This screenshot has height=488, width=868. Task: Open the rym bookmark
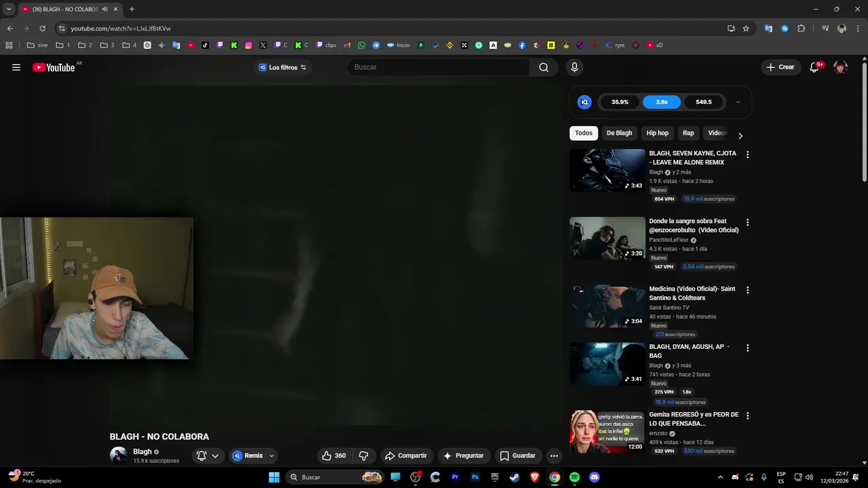[x=615, y=45]
